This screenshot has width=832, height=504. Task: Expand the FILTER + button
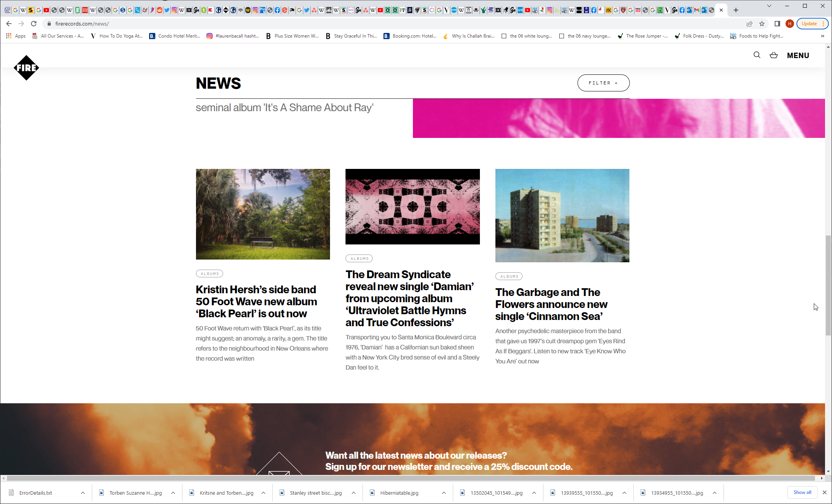(x=603, y=83)
